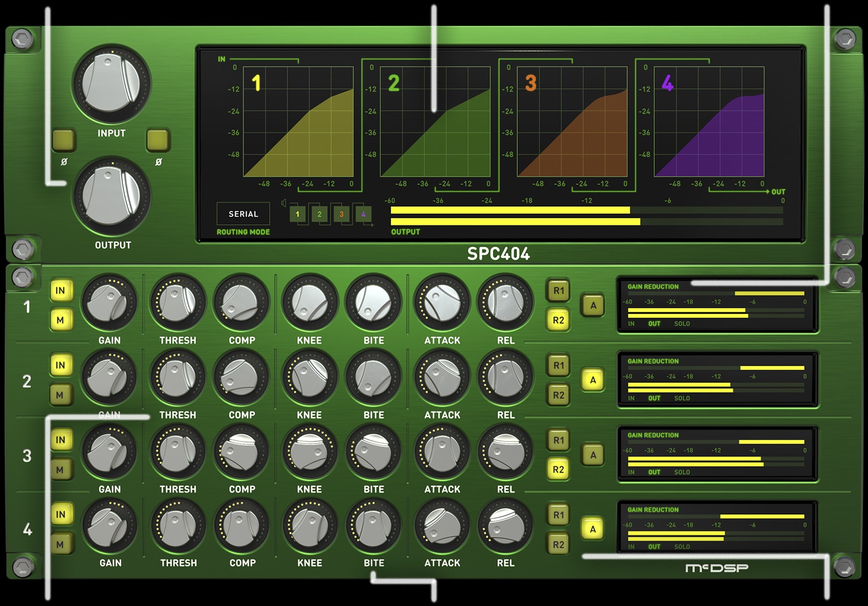Click band 1 REL knob
Viewport: 868px width, 606px height.
point(505,303)
